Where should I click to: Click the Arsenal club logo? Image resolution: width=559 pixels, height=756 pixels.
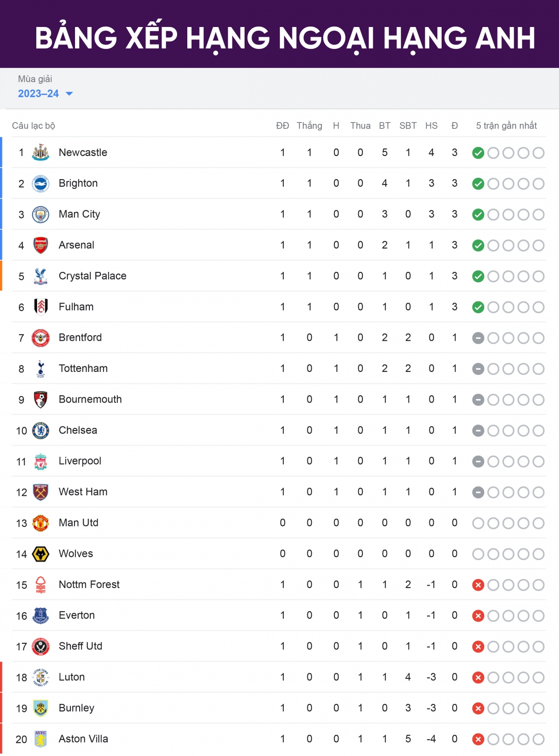(x=41, y=245)
